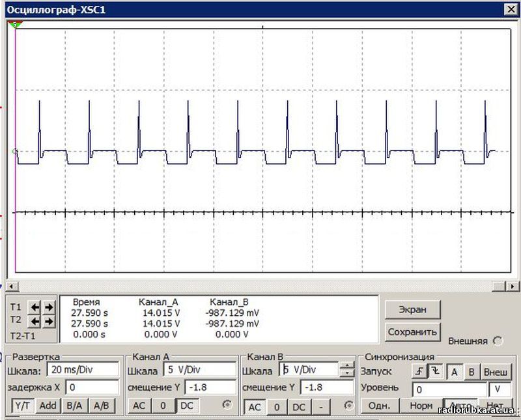
Task: Click left arrow of horizontal scrollbar
Action: pos(12,286)
